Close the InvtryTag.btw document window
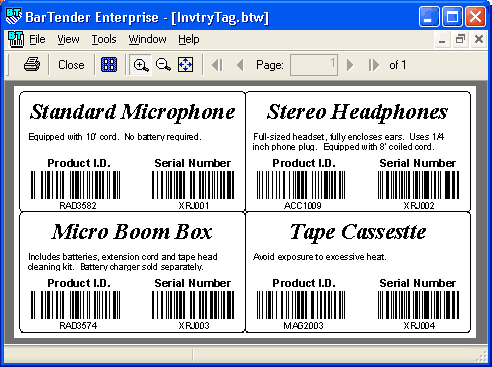 coord(479,39)
